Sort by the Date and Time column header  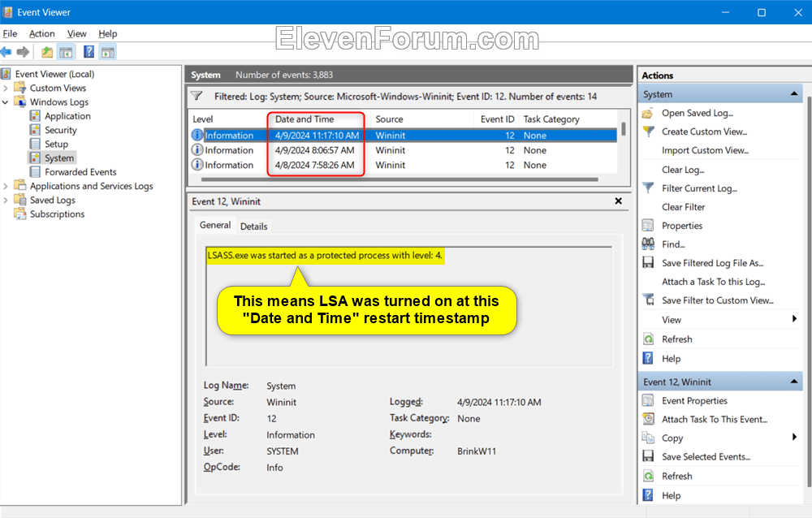[x=319, y=119]
